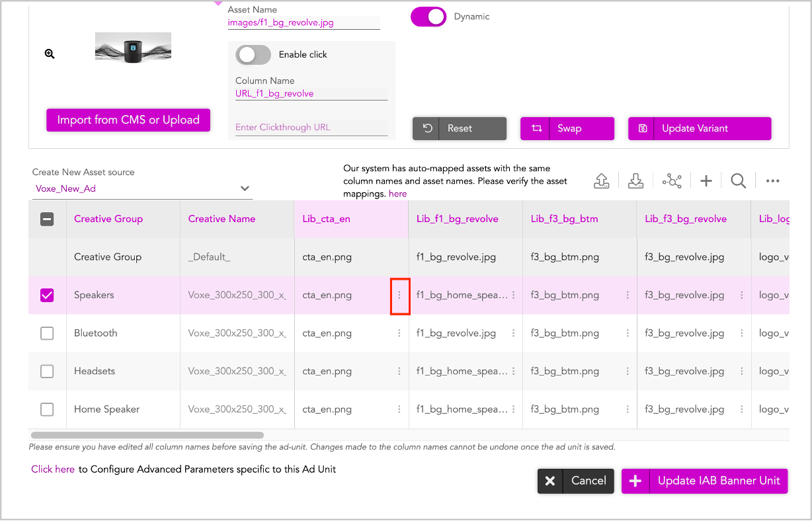Click the Asset Name input field
812x521 pixels.
coord(304,22)
